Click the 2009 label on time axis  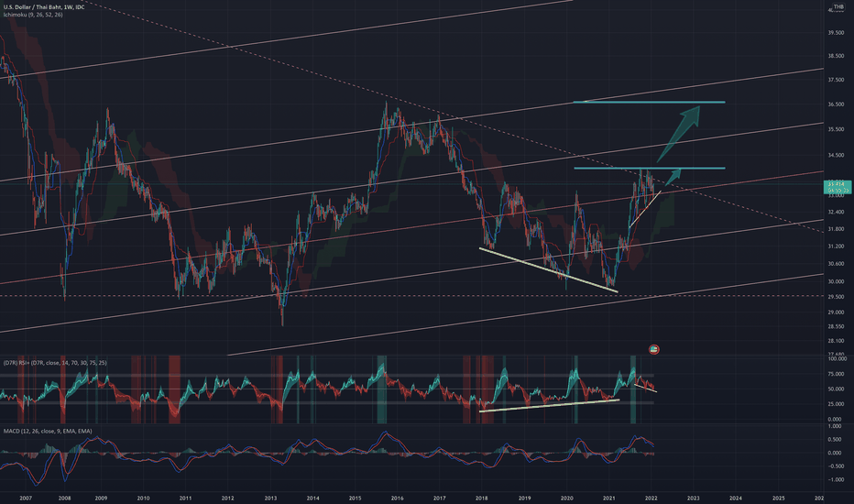coord(101,498)
